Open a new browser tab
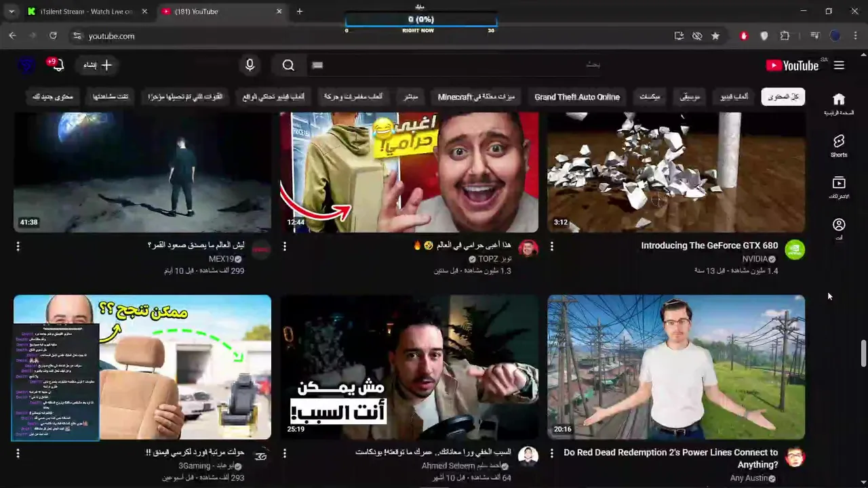 pyautogui.click(x=300, y=12)
